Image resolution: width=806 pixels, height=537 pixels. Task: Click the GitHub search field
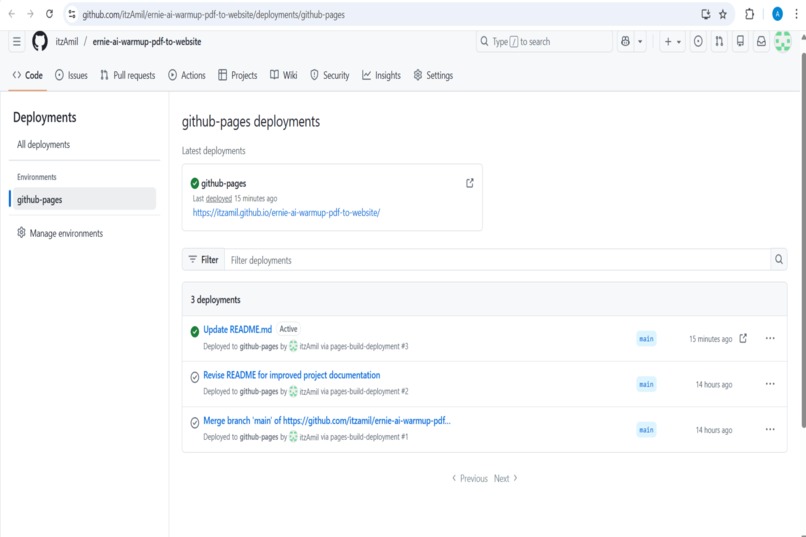[x=544, y=42]
